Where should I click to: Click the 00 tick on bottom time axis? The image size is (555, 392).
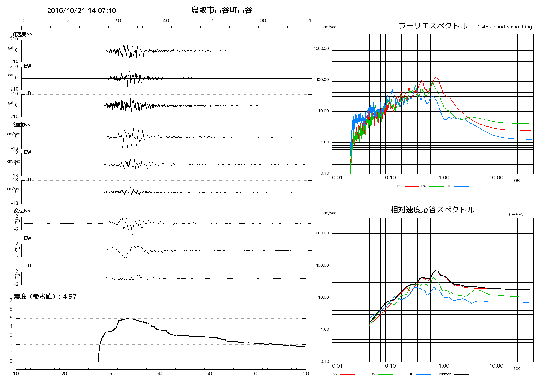coord(257,374)
